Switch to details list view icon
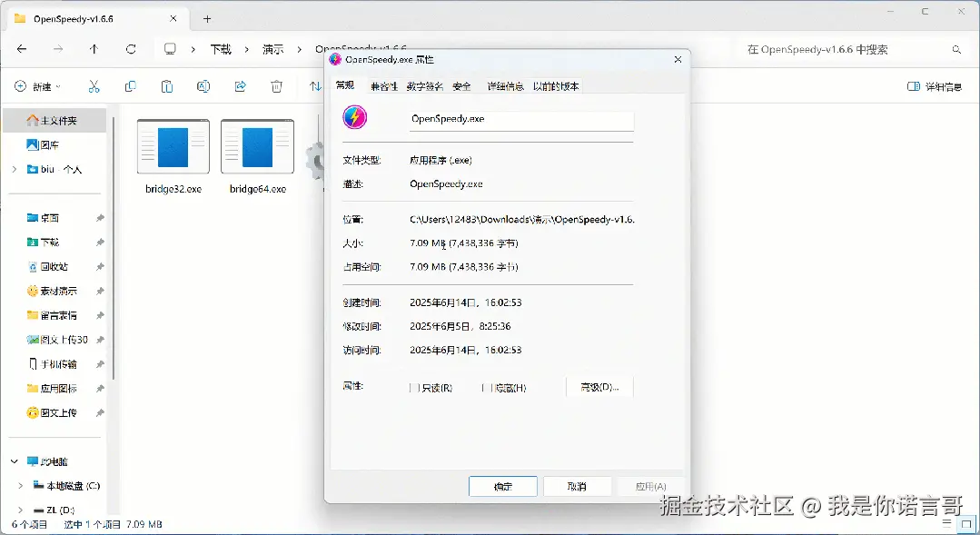The width and height of the screenshot is (980, 535). 947,523
